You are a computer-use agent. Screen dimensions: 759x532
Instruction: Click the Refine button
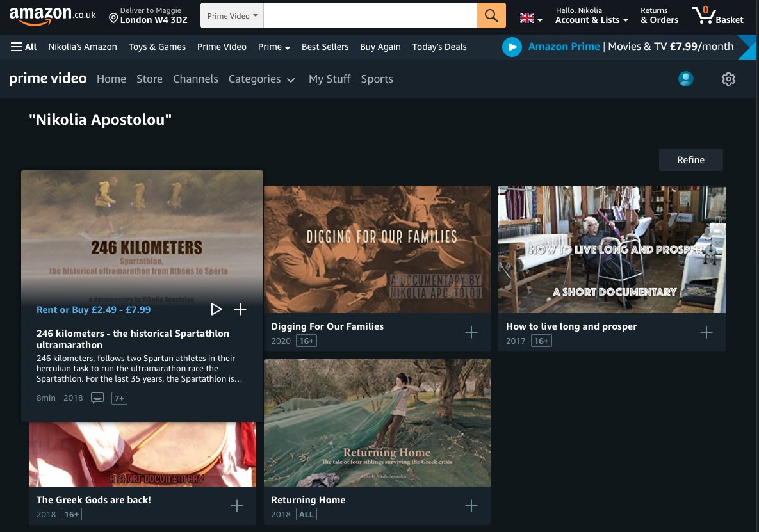click(x=690, y=160)
